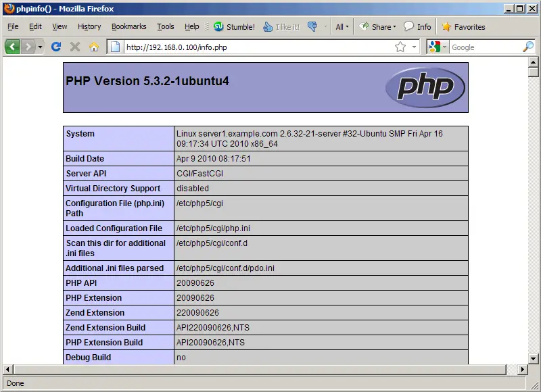The width and height of the screenshot is (541, 392).
Task: Click the StumbleUpon Stumble! button
Action: point(234,26)
